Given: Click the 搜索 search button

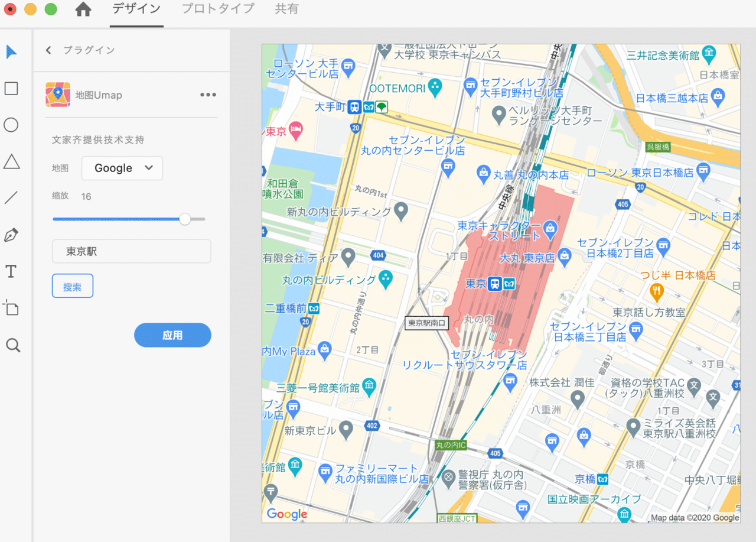Looking at the screenshot, I should tap(73, 286).
